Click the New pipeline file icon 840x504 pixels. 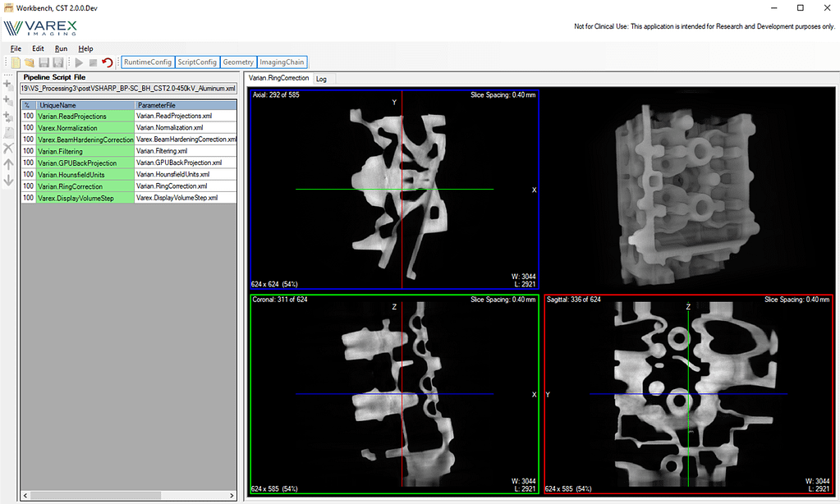[16, 62]
